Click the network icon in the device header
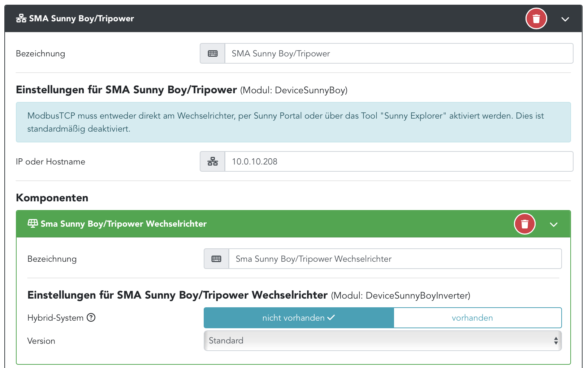This screenshot has height=368, width=588. 21,18
